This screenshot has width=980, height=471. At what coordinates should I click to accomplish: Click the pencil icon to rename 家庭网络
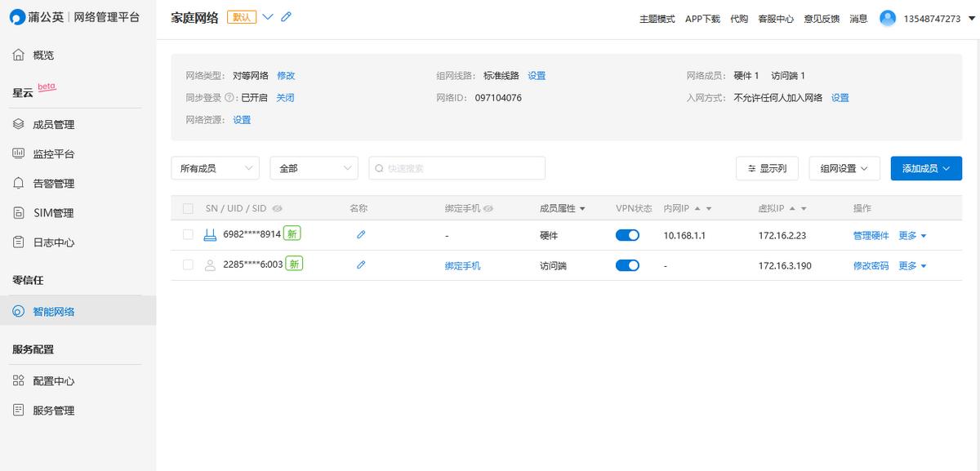[286, 16]
